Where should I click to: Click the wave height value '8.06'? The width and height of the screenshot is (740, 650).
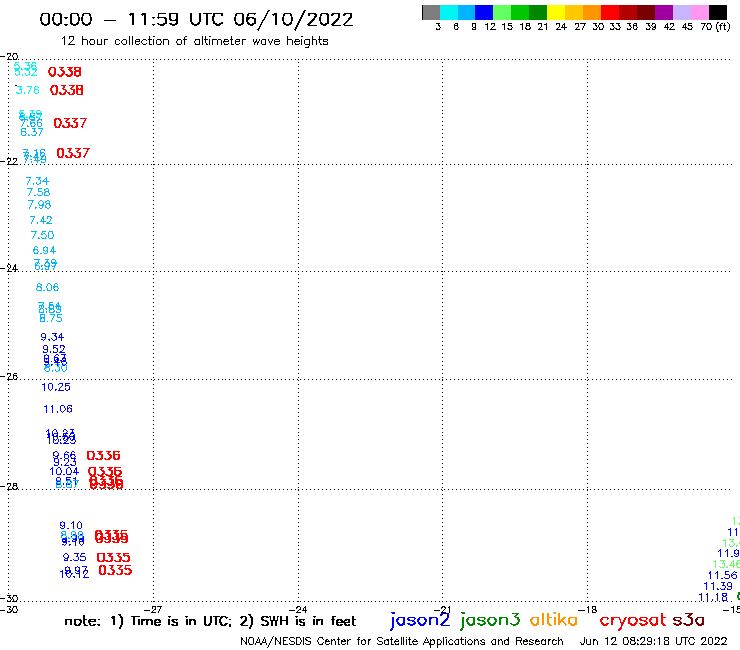(x=48, y=287)
